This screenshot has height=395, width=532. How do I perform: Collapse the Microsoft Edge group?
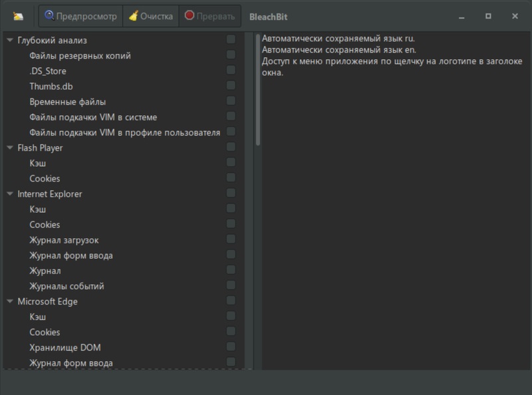[10, 301]
